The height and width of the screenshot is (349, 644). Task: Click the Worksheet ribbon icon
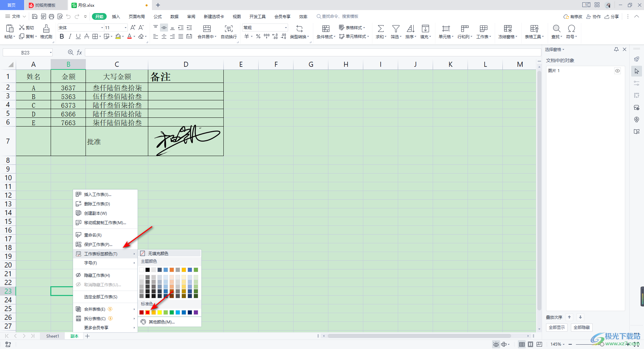[483, 29]
